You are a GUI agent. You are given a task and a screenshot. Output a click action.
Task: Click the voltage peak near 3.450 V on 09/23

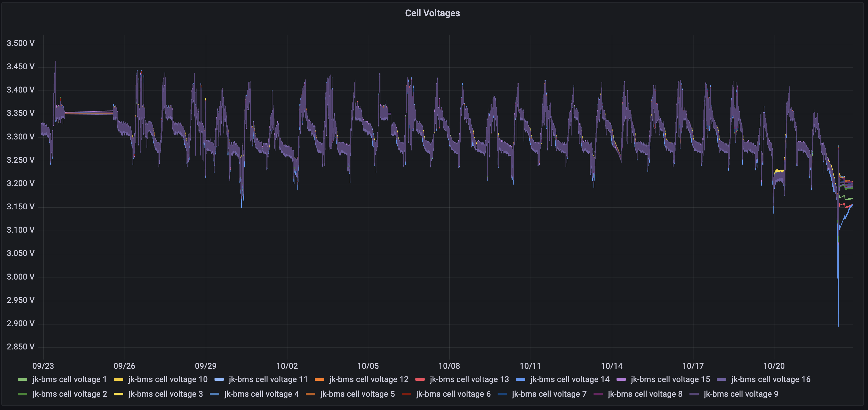click(55, 63)
